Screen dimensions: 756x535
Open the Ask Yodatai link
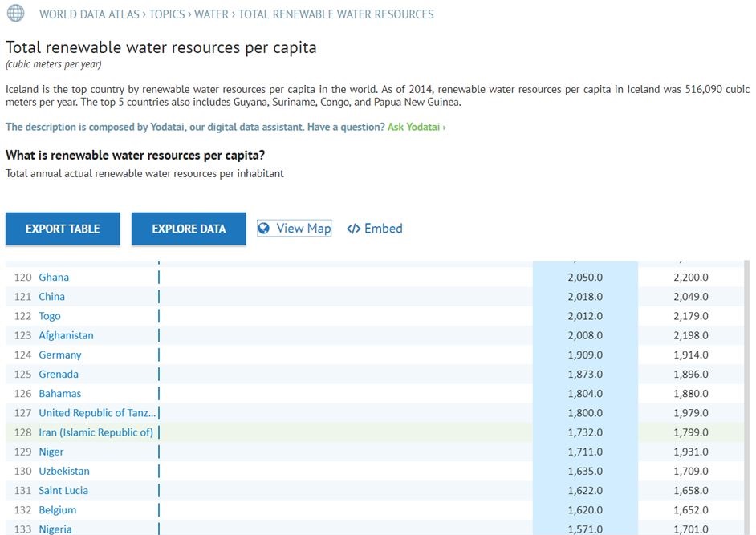tap(417, 127)
